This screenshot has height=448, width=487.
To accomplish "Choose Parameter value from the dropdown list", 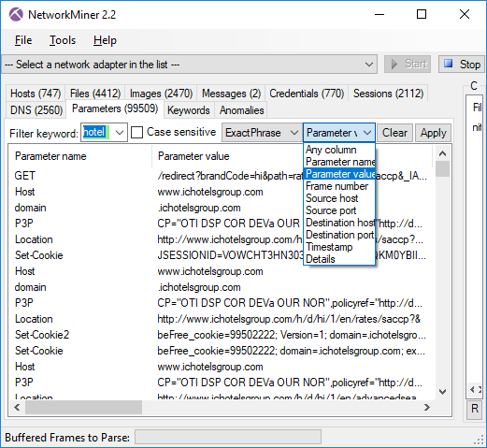I will [339, 174].
